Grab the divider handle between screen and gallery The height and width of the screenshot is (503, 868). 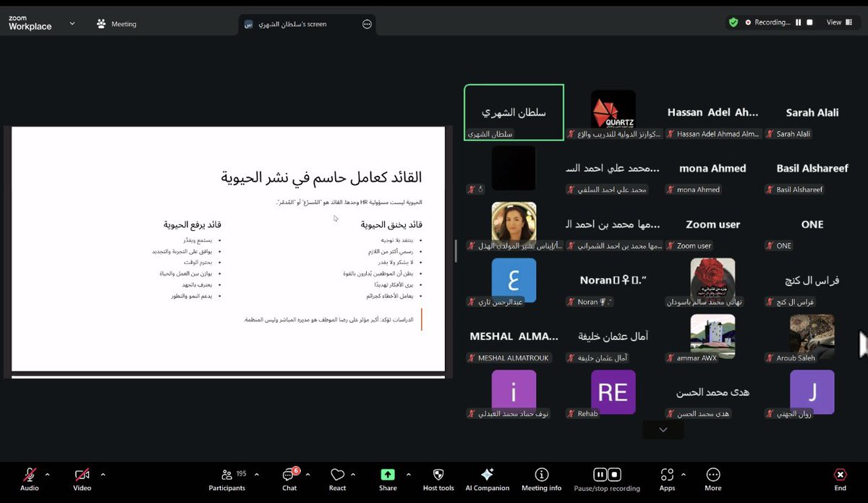(x=455, y=251)
